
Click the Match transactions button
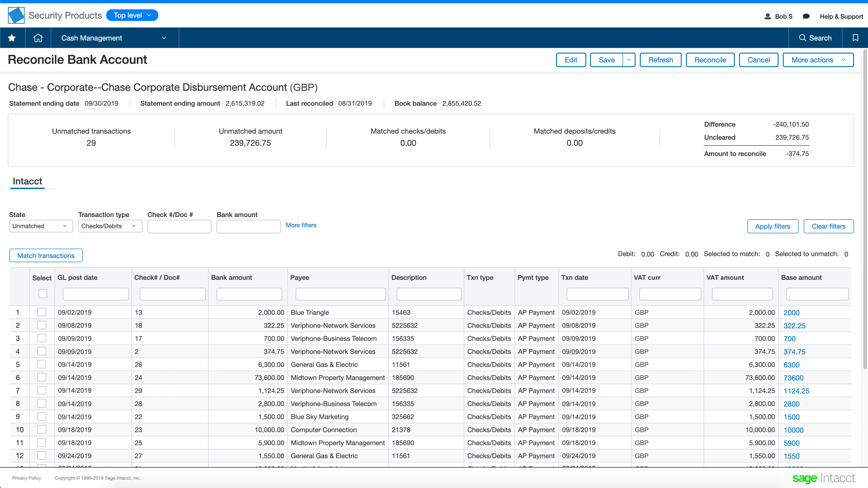[46, 255]
